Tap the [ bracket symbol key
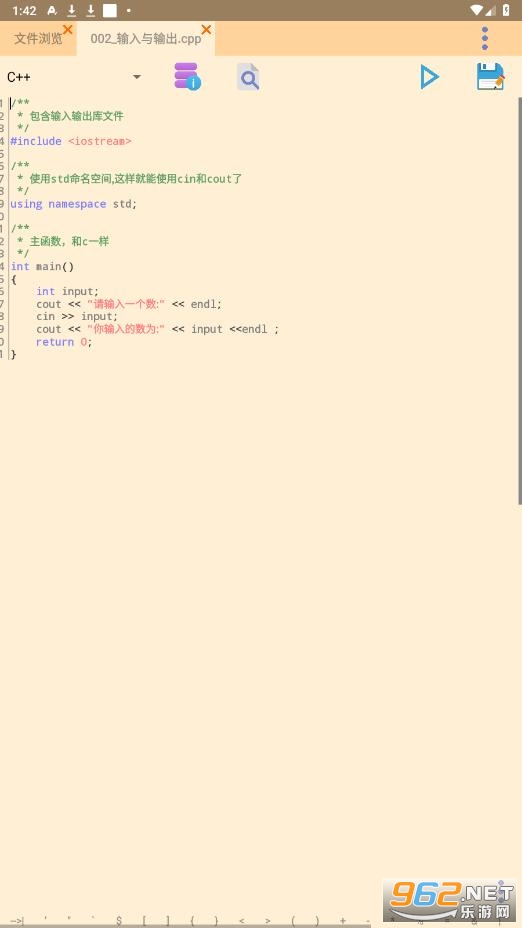The width and height of the screenshot is (522, 928). point(144,921)
